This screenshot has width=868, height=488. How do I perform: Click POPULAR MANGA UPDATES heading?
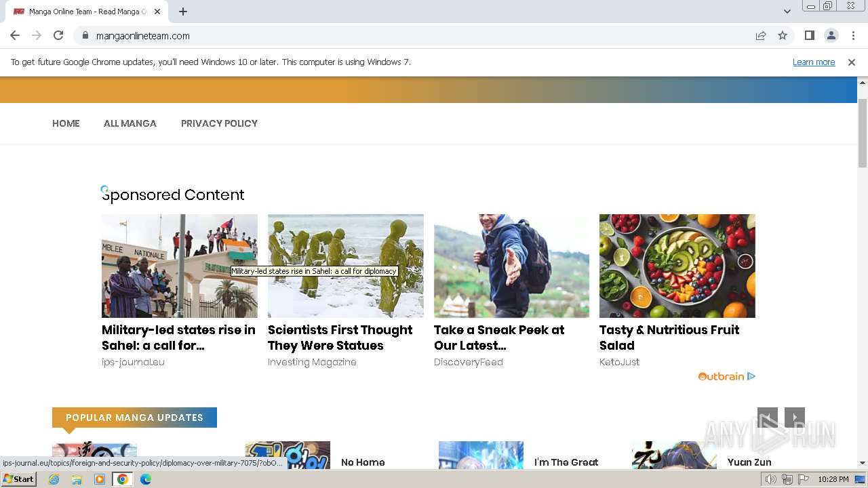click(x=134, y=418)
